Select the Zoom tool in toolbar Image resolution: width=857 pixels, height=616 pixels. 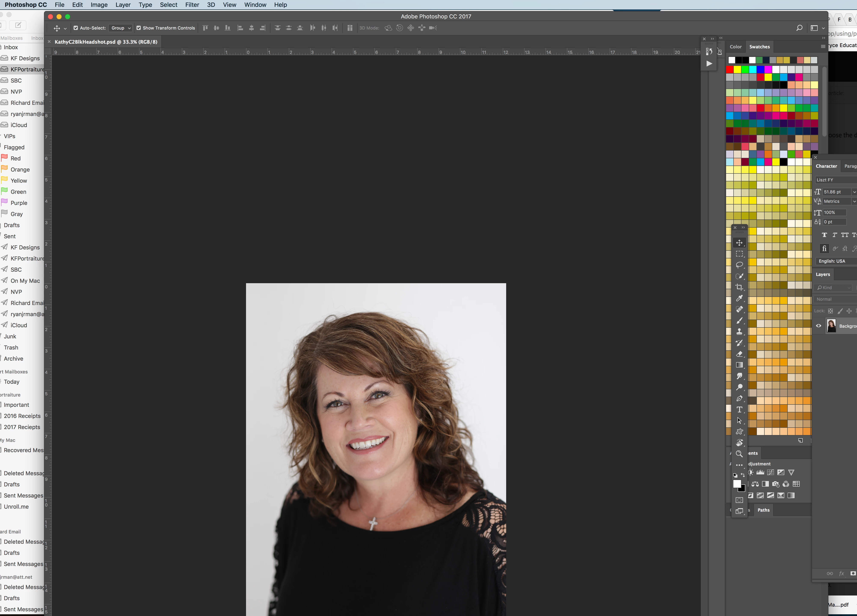click(x=739, y=454)
